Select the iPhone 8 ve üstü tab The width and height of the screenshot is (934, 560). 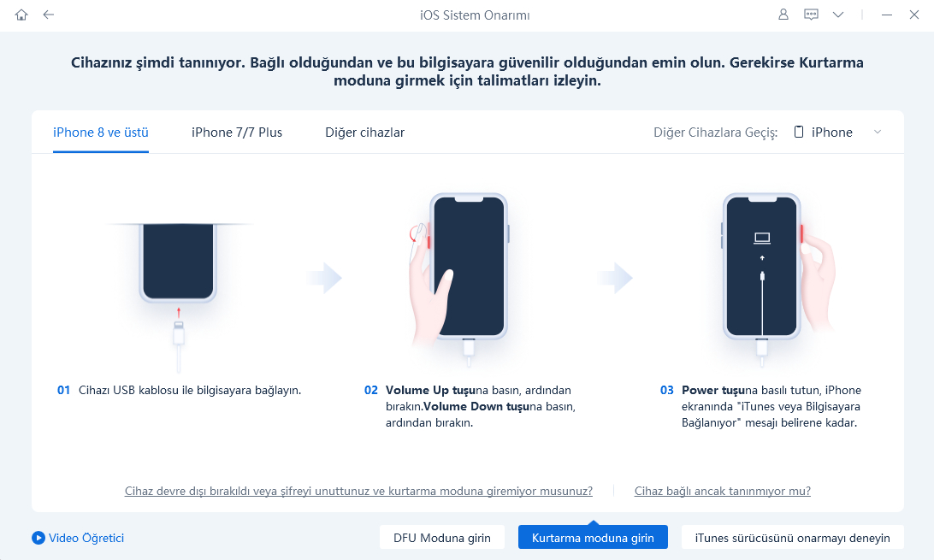click(101, 133)
